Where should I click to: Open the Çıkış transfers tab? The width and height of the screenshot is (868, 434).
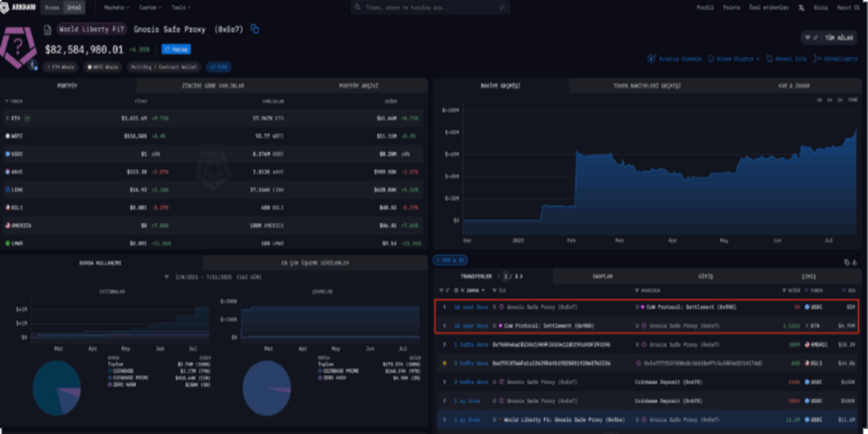click(x=809, y=276)
